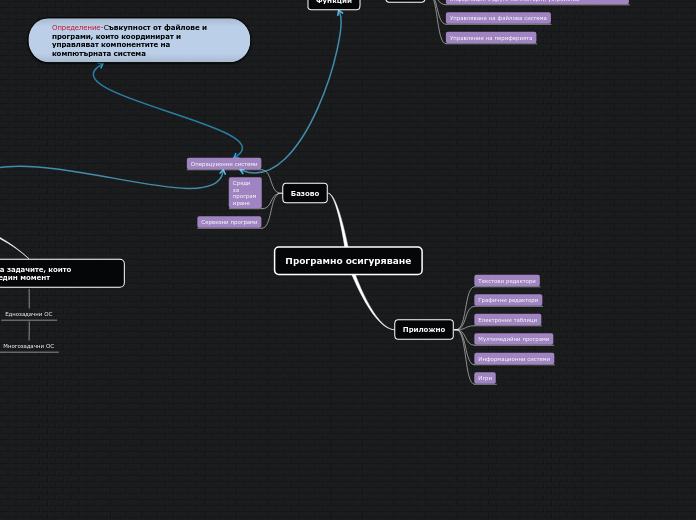Select the 'Управление на периферията' node
Image resolution: width=696 pixels, height=520 pixels.
[491, 38]
